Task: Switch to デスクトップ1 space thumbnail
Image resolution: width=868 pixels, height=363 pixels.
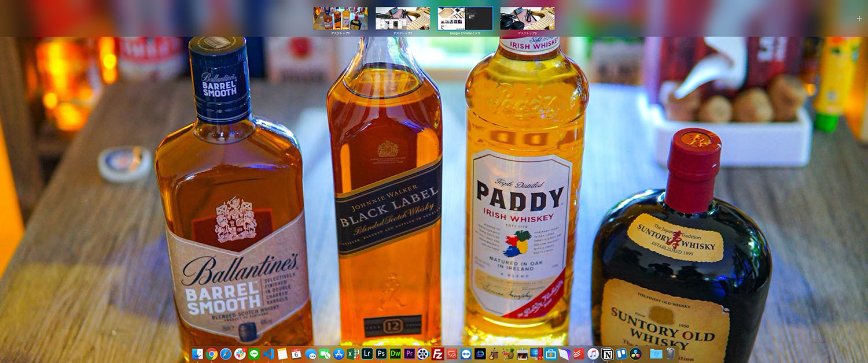Action: [340, 18]
